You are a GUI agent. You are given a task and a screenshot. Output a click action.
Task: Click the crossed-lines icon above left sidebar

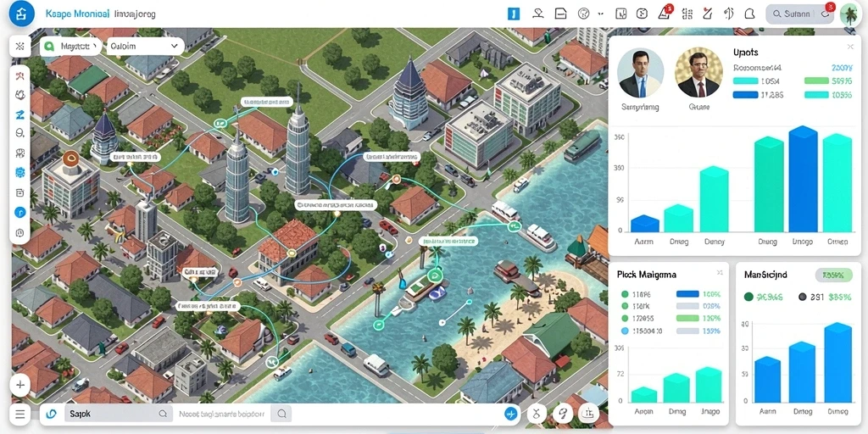(20, 47)
